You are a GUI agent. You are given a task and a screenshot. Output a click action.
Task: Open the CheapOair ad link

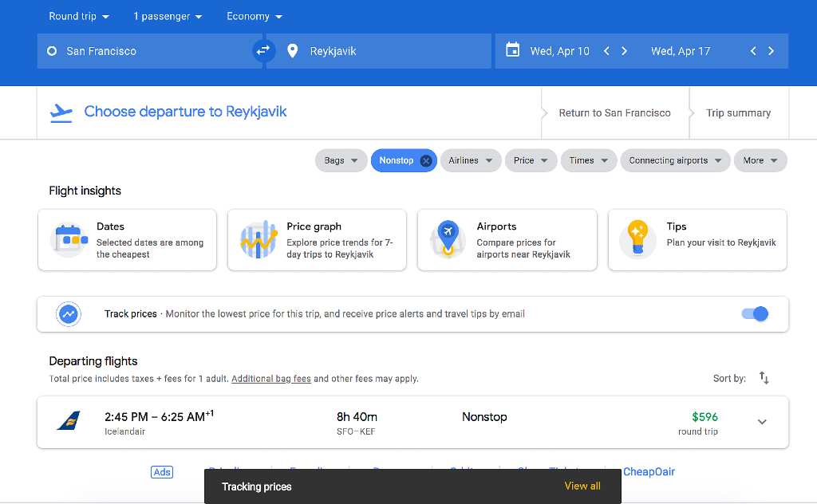coord(649,472)
